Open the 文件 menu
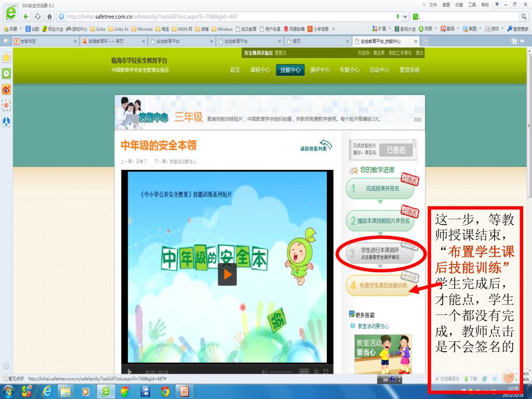The width and height of the screenshot is (532, 399). (x=433, y=5)
